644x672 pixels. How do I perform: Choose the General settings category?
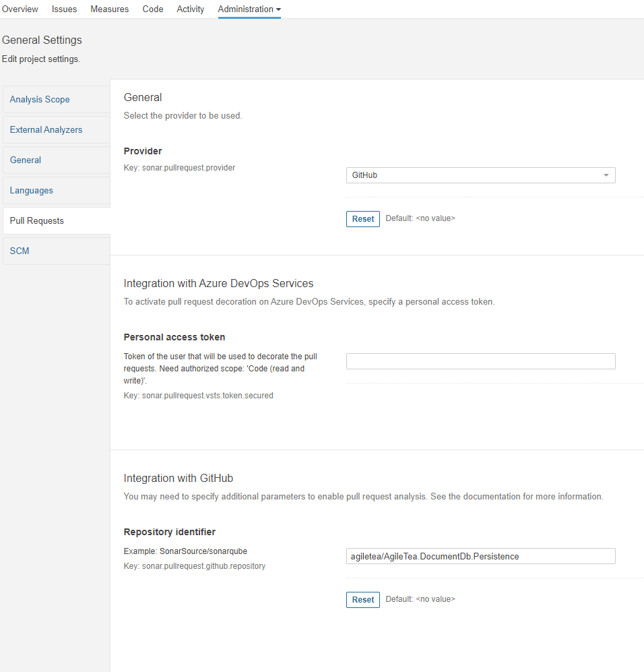(57, 160)
